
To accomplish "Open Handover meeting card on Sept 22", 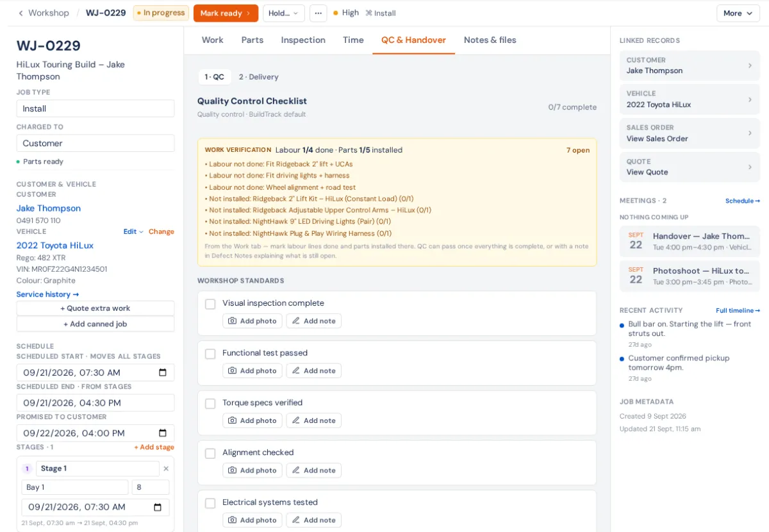I will point(690,241).
